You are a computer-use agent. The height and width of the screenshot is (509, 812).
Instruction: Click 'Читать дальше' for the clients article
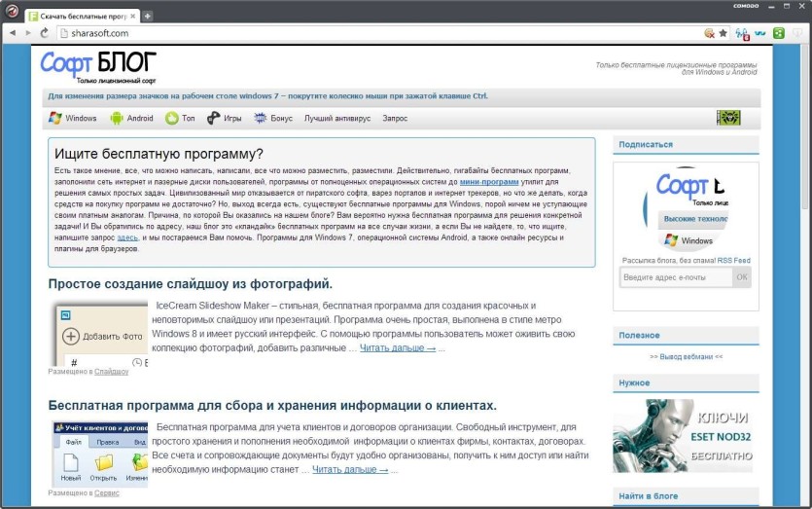[350, 470]
